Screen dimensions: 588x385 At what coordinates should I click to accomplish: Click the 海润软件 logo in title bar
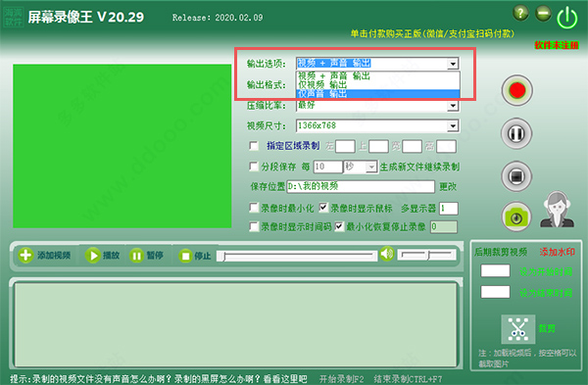pyautogui.click(x=14, y=17)
